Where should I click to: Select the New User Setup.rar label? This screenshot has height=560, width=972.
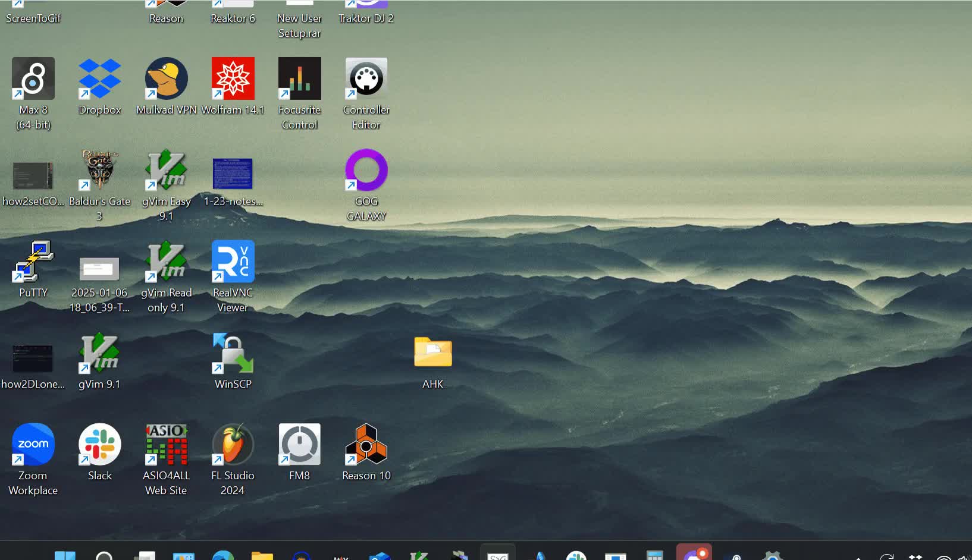pos(300,26)
